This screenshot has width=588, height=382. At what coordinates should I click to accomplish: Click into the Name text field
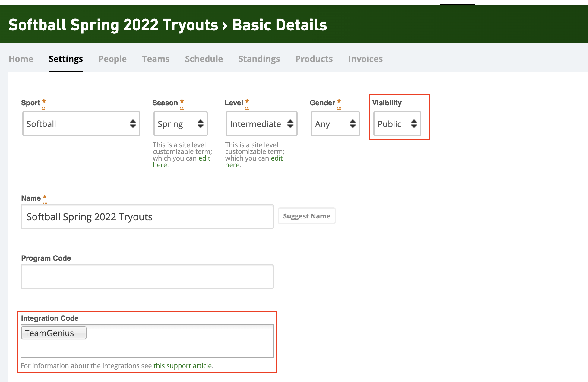pos(147,217)
